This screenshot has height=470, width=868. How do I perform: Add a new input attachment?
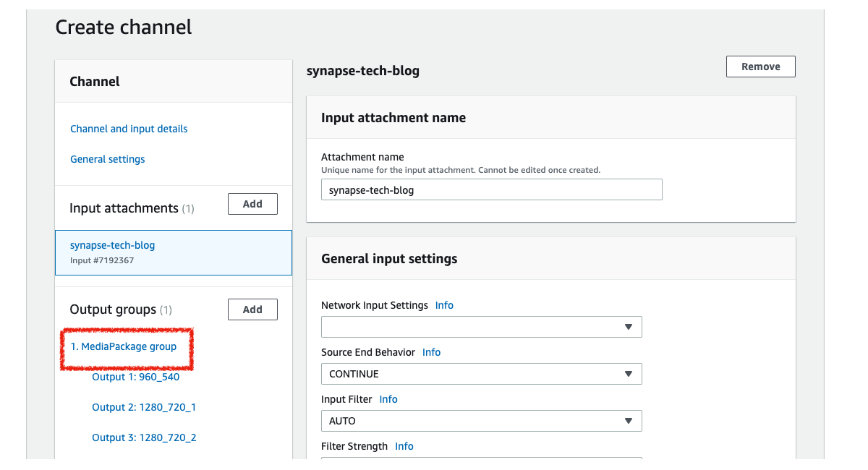(252, 204)
